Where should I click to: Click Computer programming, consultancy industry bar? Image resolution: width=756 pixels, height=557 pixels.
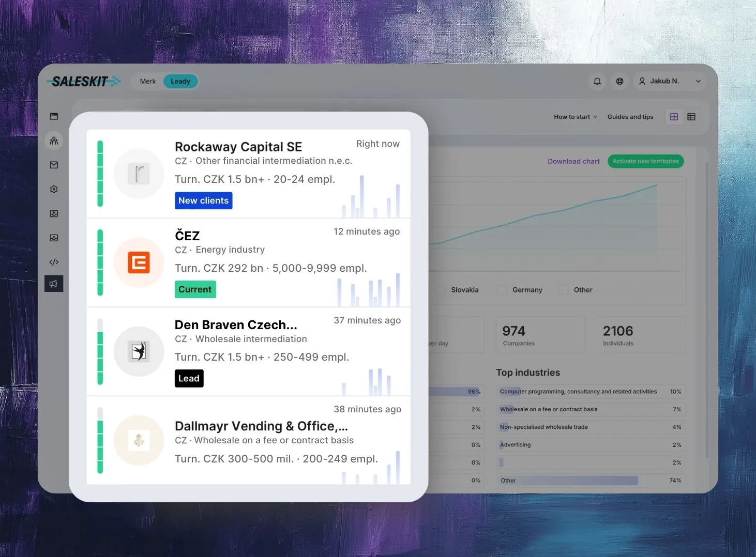tap(591, 392)
